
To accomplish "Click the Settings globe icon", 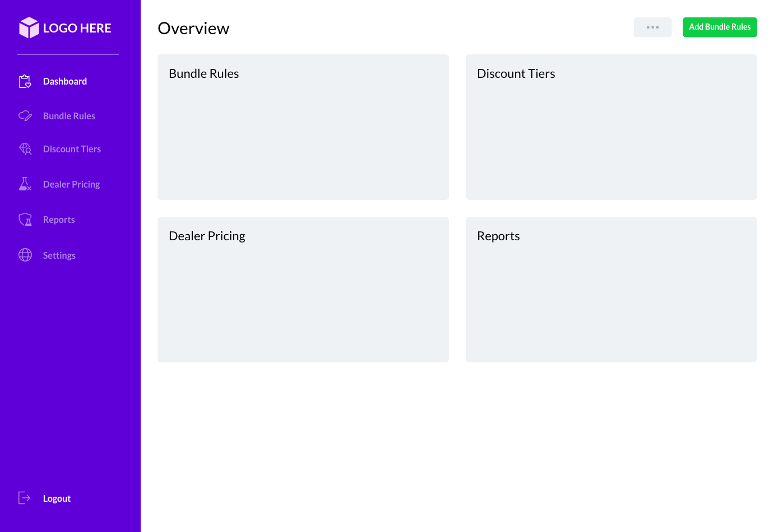I will coord(25,255).
